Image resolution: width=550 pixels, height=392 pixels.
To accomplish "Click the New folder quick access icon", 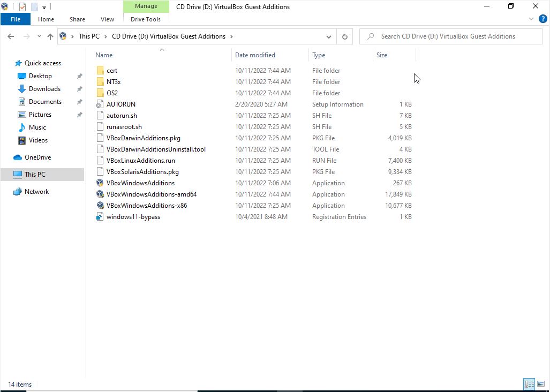I will click(x=34, y=6).
